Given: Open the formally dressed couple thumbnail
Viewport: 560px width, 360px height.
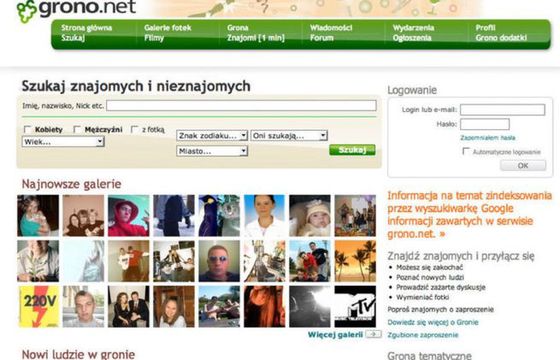Looking at the screenshot, I should point(129,306).
